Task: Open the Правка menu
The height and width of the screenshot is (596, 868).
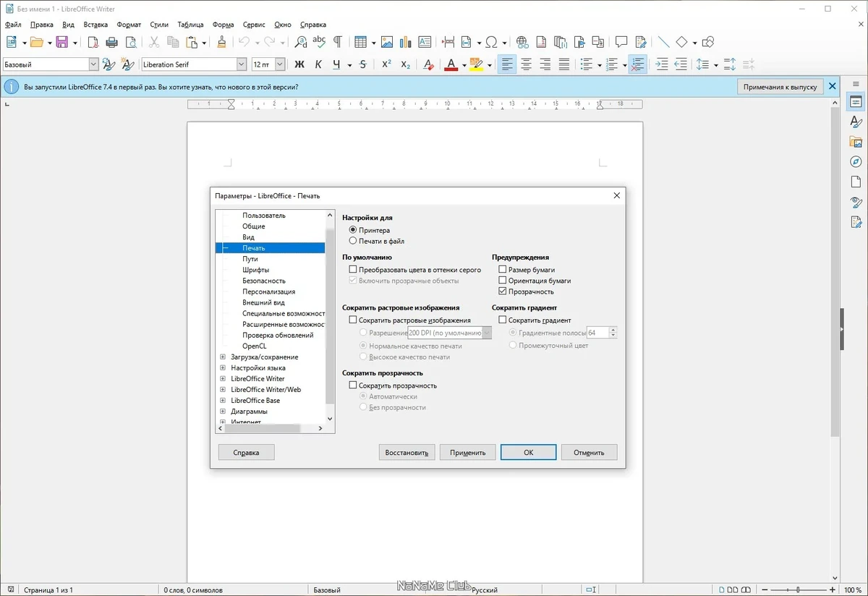Action: pyautogui.click(x=42, y=25)
